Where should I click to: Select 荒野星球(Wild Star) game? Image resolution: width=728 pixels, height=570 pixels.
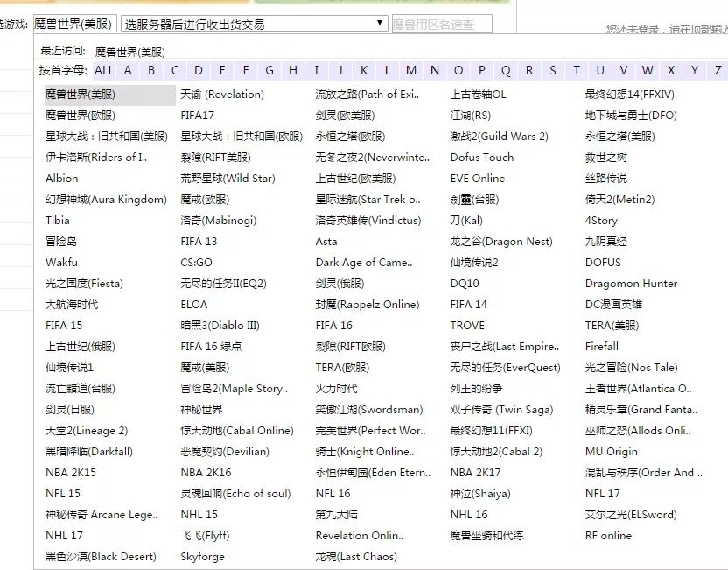click(x=227, y=179)
